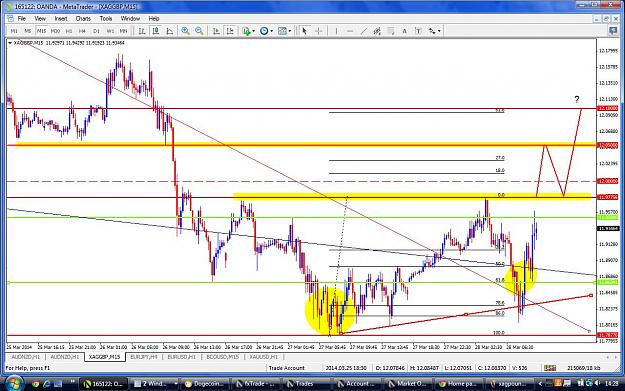Open the Home pa... Chrome taskbar window
Screen dimensions: 625x391
pos(458,384)
